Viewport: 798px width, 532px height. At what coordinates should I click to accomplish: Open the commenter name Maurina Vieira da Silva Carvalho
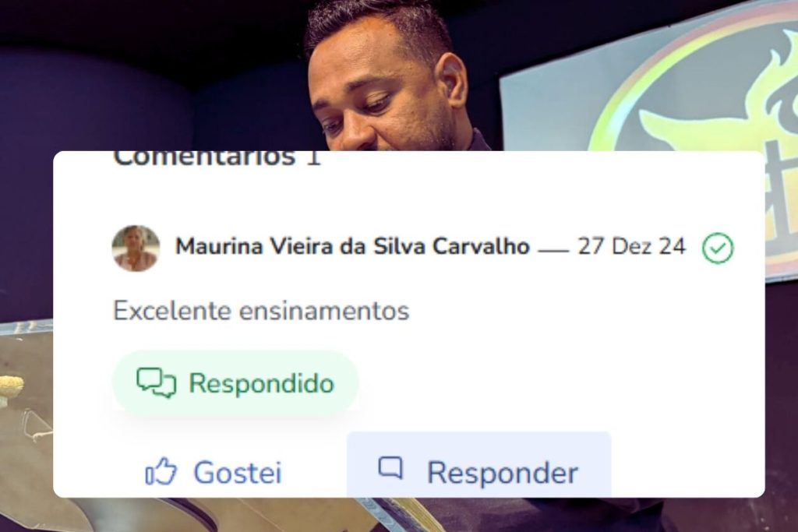click(x=353, y=246)
